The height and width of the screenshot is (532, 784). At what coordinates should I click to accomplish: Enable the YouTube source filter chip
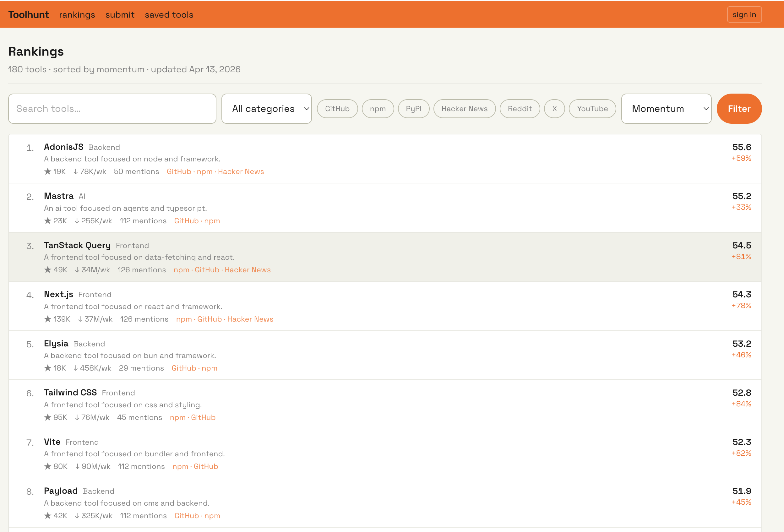click(x=592, y=109)
